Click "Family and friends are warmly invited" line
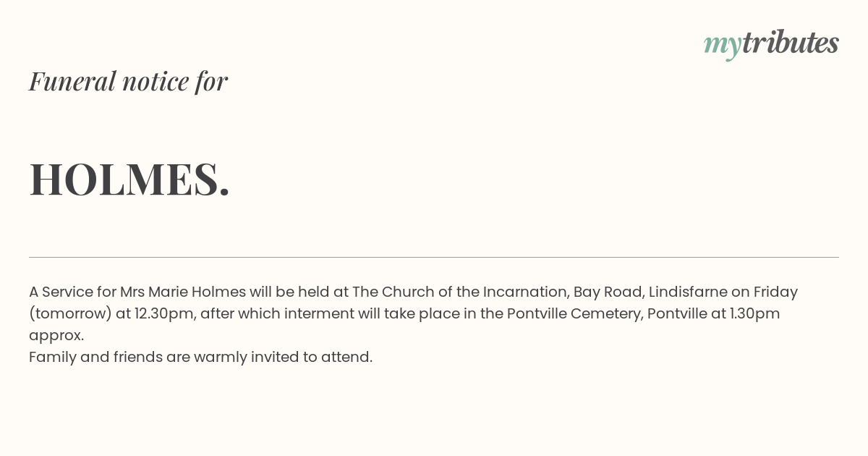 163,357
